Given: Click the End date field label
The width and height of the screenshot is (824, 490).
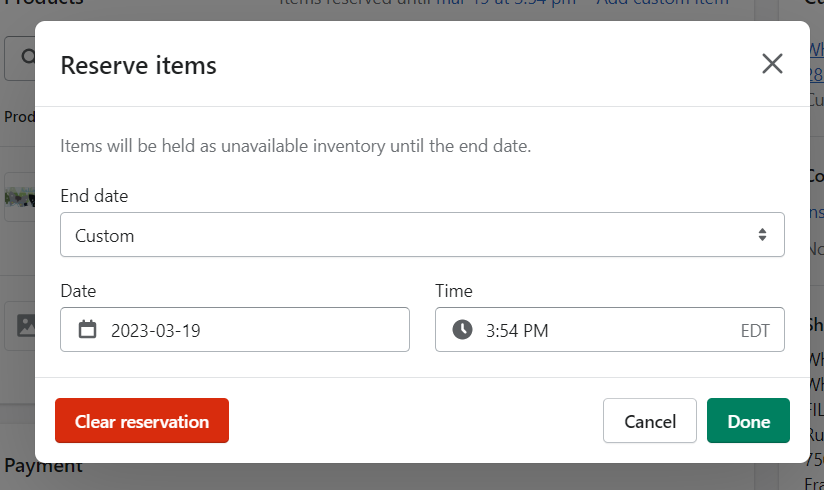Looking at the screenshot, I should [x=94, y=196].
